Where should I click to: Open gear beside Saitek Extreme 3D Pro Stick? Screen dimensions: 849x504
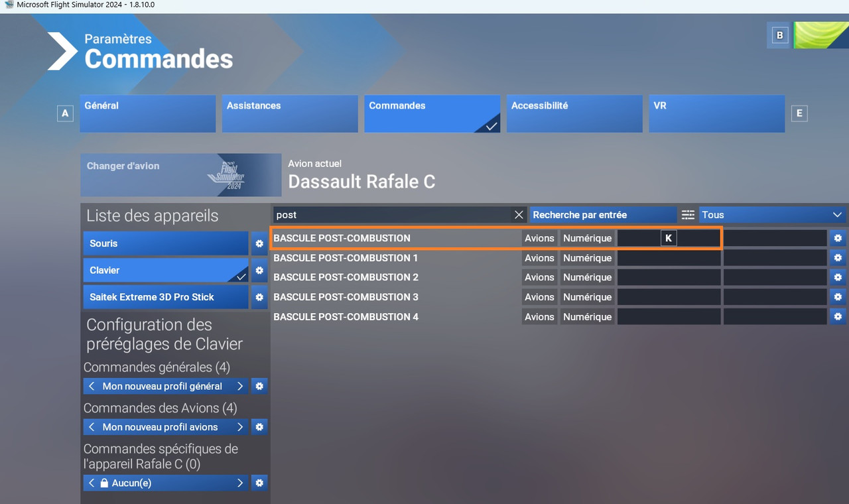(x=259, y=297)
